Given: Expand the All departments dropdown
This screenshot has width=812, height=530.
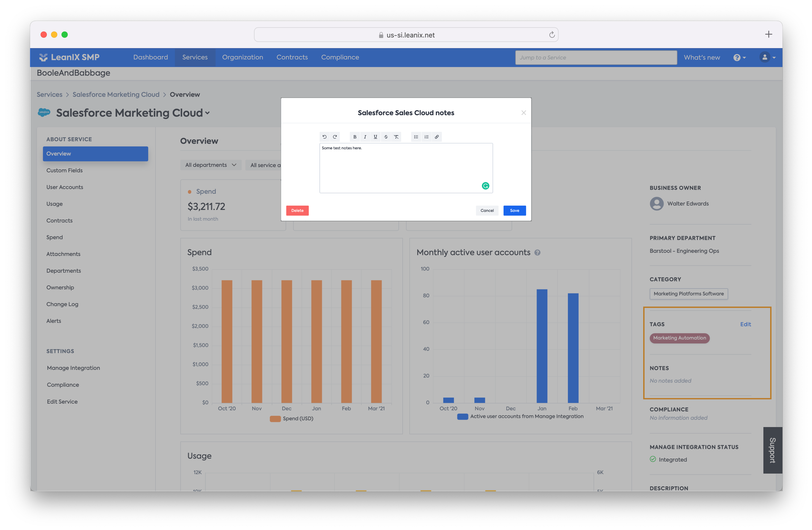Looking at the screenshot, I should click(x=210, y=165).
